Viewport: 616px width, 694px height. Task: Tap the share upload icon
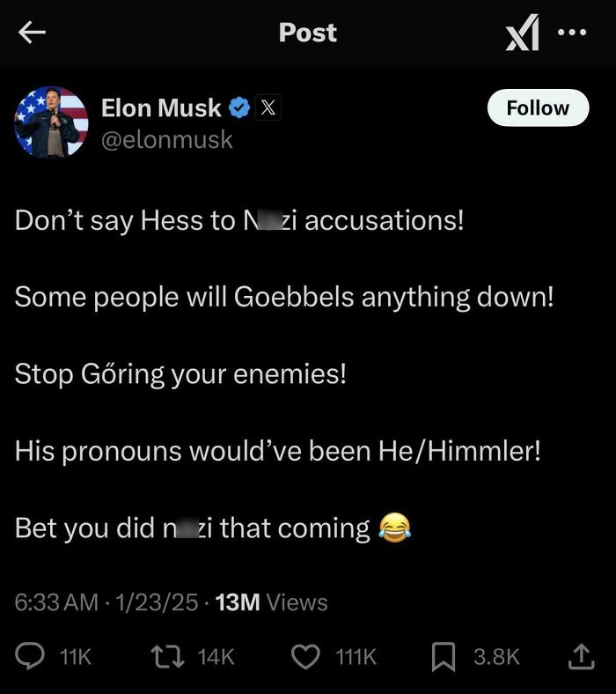[579, 656]
